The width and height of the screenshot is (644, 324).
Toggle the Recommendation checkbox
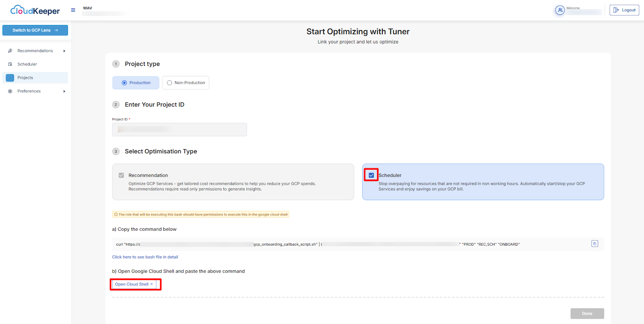coord(121,175)
